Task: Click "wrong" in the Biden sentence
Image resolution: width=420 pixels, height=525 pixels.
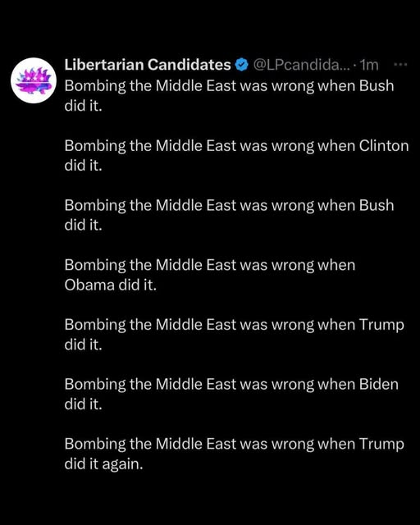Action: point(293,385)
